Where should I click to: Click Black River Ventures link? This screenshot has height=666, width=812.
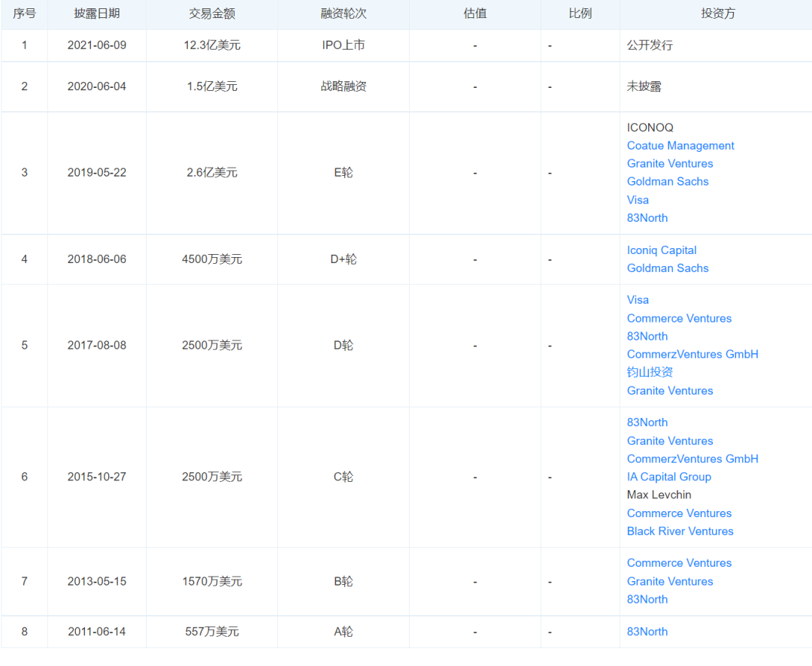(x=680, y=531)
